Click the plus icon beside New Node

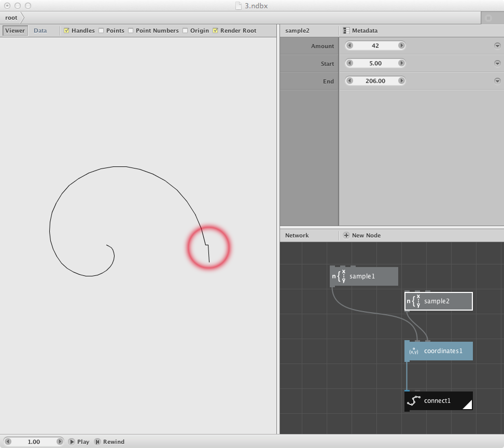[x=346, y=235]
